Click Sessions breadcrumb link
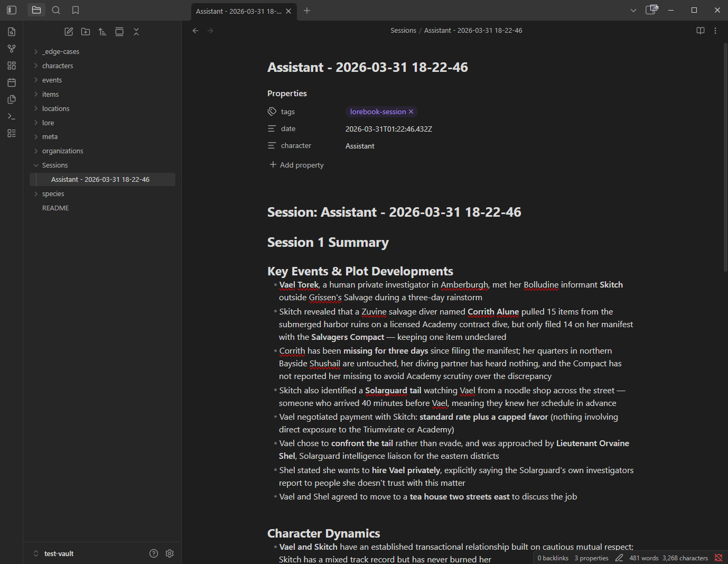Image resolution: width=728 pixels, height=564 pixels. click(403, 31)
